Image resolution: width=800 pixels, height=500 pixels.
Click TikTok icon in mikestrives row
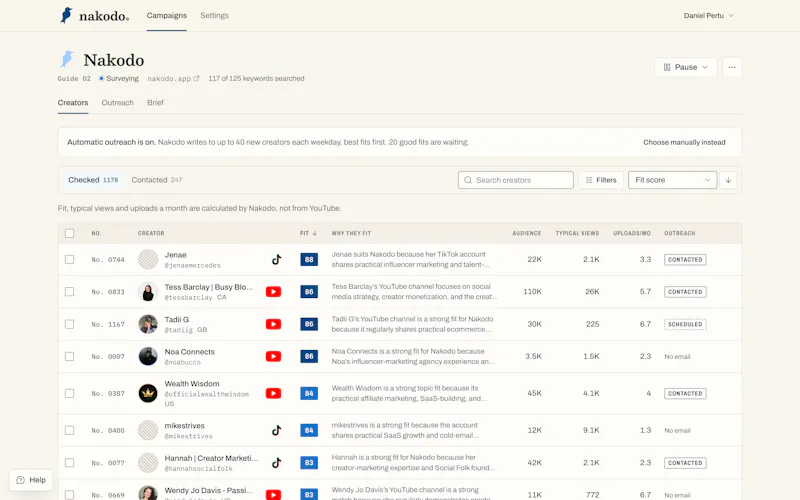pyautogui.click(x=277, y=431)
